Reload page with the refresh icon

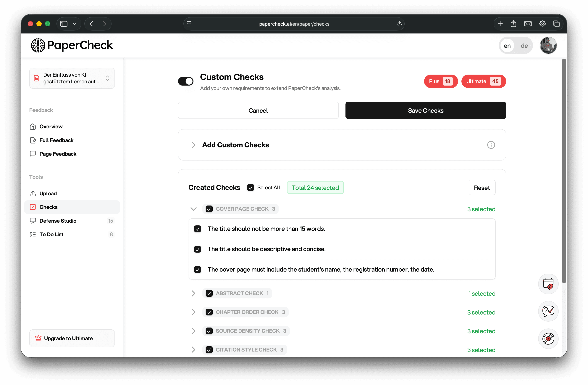coord(399,24)
